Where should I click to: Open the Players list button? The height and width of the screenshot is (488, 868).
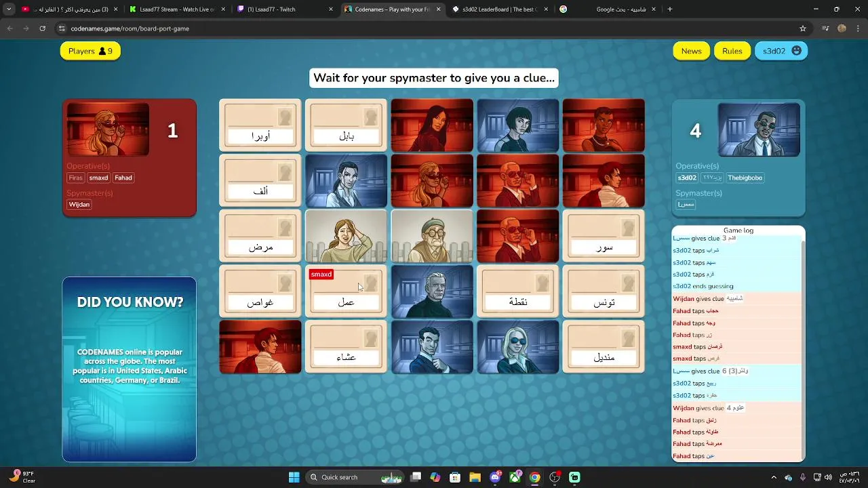(x=90, y=51)
